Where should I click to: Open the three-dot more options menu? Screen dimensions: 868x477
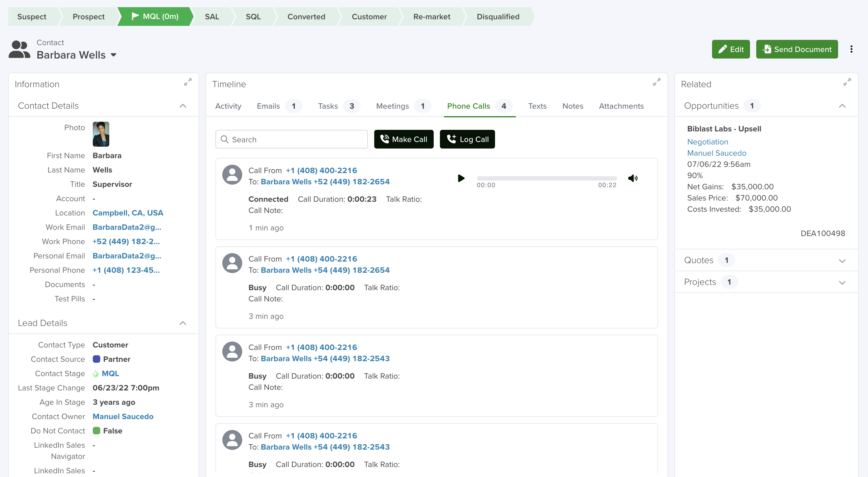click(851, 49)
